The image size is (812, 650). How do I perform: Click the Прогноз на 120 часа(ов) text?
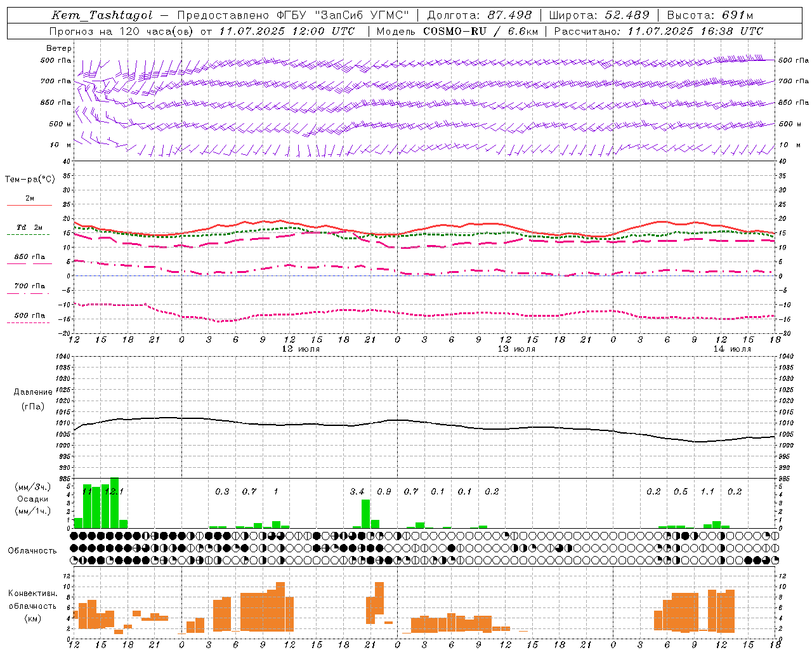[x=122, y=31]
